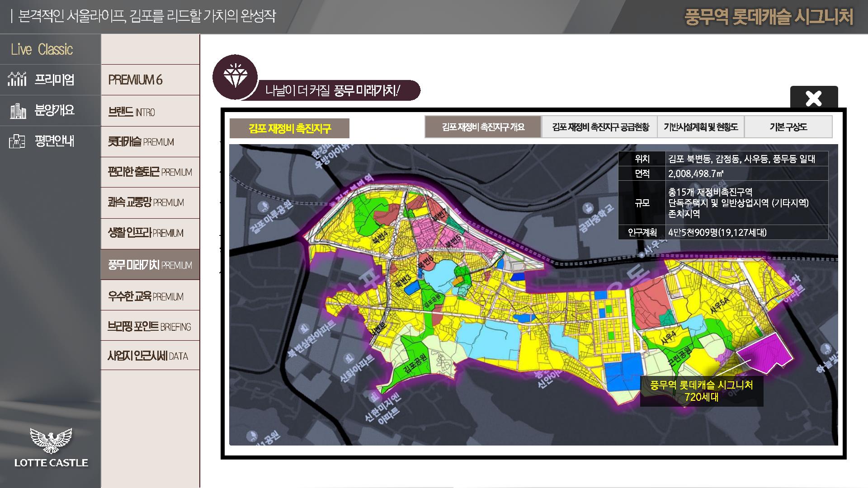Image resolution: width=868 pixels, height=488 pixels.
Task: Click the 북변삼환아파트 map marker icon
Action: coord(305,328)
